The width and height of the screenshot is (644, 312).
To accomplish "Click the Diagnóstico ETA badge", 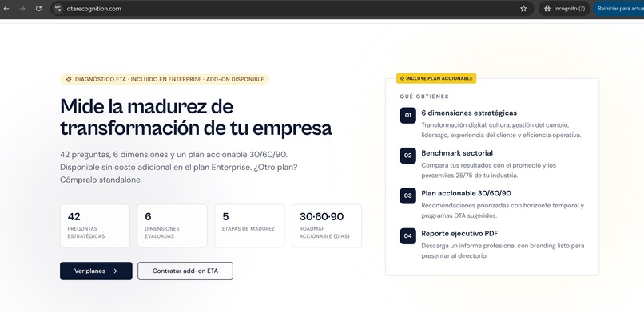I will pyautogui.click(x=165, y=79).
